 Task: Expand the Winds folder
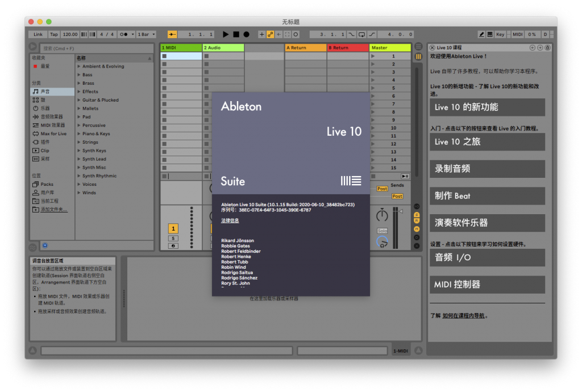pos(78,193)
